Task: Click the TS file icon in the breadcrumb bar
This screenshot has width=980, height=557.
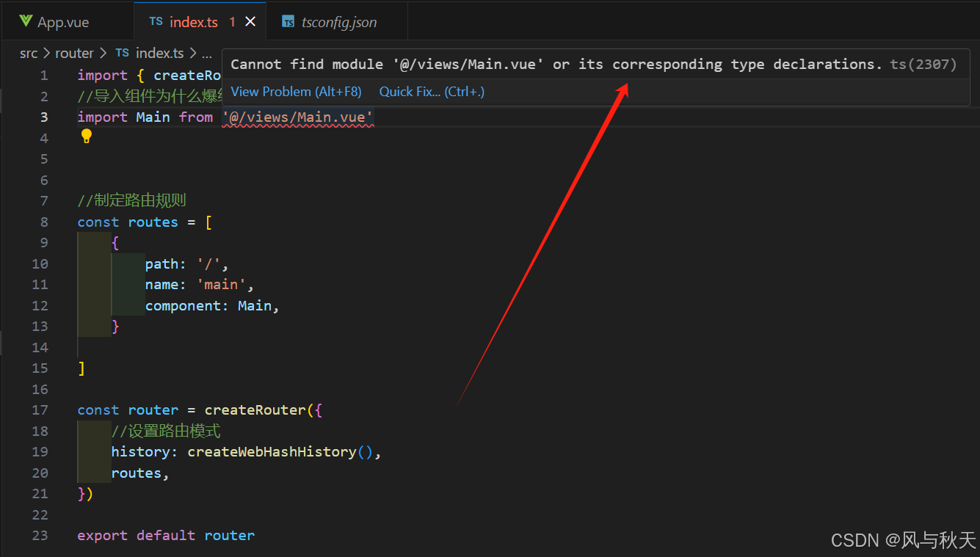Action: (122, 52)
